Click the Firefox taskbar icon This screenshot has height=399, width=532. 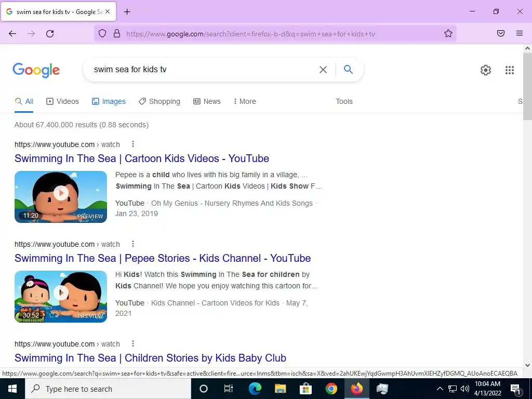[x=356, y=389]
